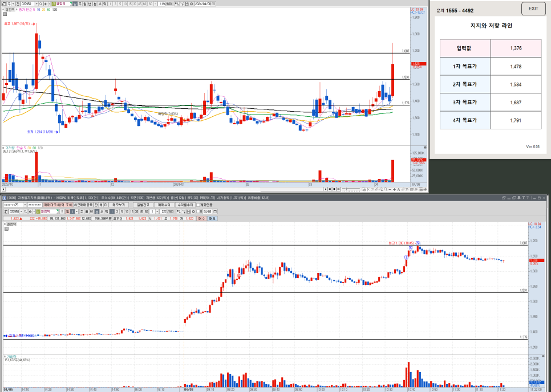Select the weekly (주) period in upper chart
This screenshot has height=392, width=551.
80,4
